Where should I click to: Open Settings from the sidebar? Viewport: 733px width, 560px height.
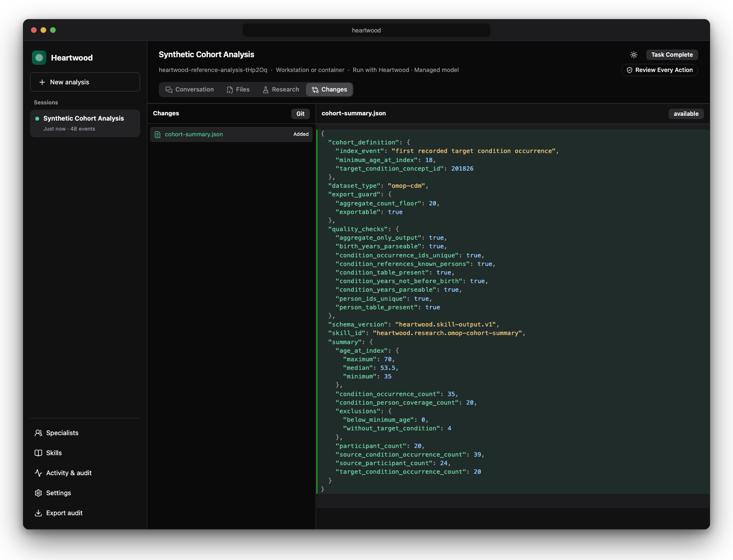click(85, 493)
